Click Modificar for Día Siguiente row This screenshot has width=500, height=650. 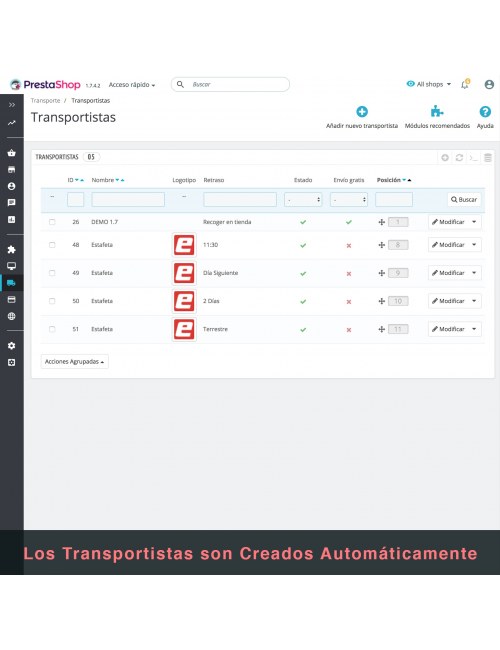point(448,273)
